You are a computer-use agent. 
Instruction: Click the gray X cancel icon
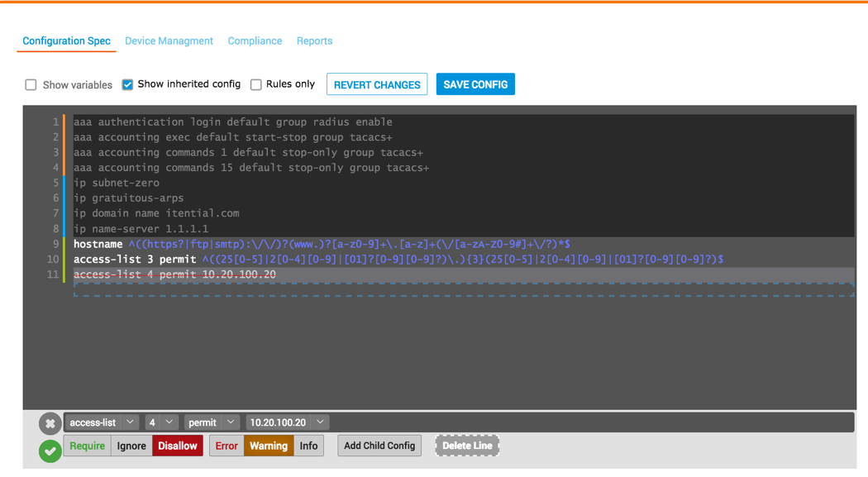(x=50, y=423)
